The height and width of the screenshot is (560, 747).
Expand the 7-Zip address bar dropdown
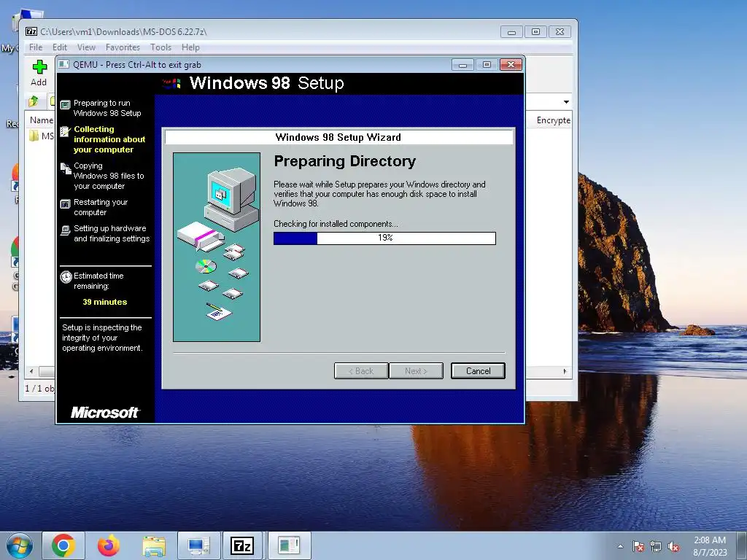(x=566, y=102)
